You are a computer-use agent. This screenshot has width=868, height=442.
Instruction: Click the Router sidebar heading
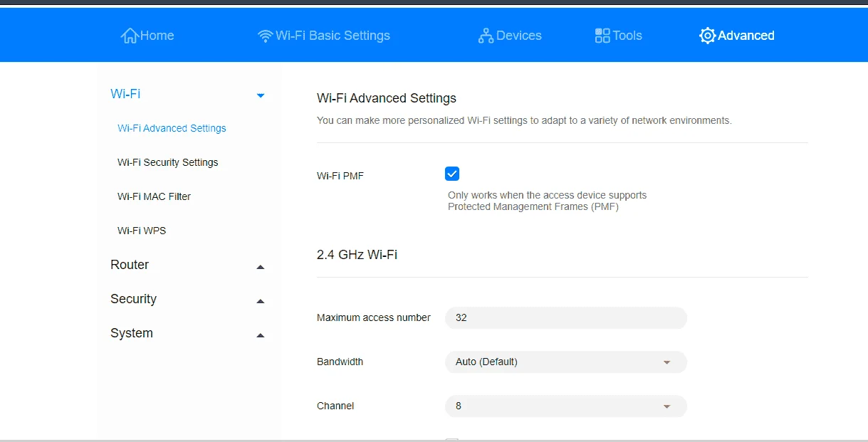130,265
